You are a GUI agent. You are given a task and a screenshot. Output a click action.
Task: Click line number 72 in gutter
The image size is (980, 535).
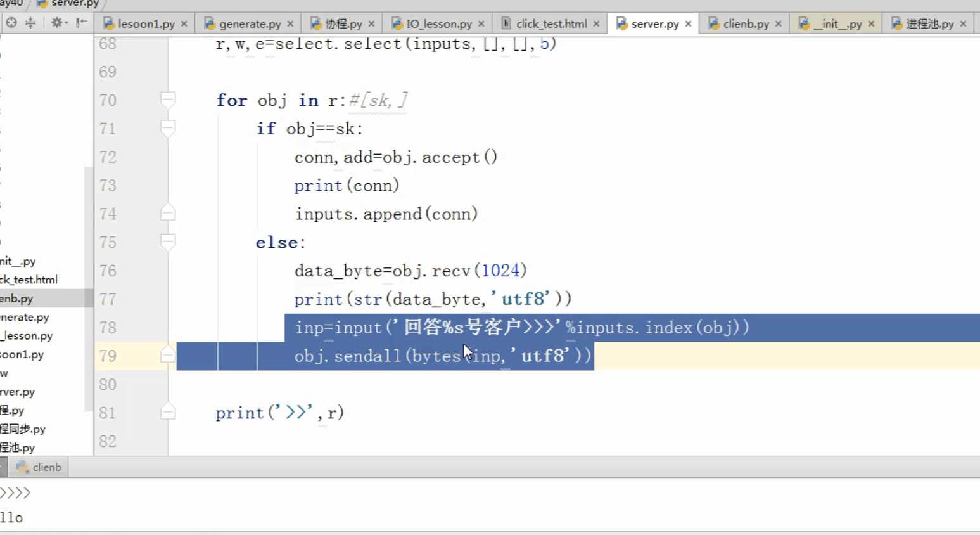pos(108,157)
